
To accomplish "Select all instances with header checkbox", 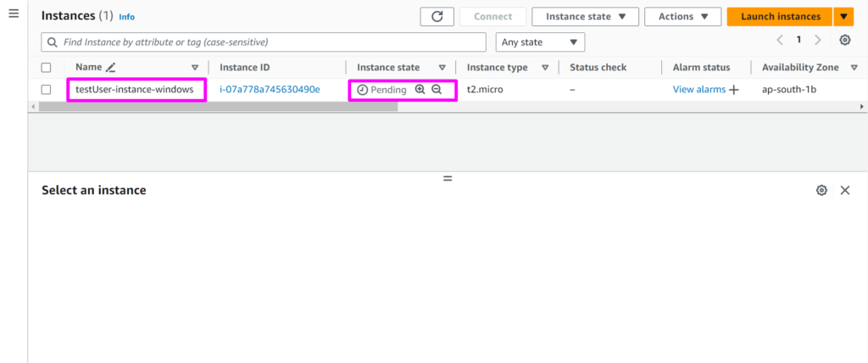I will coord(47,68).
